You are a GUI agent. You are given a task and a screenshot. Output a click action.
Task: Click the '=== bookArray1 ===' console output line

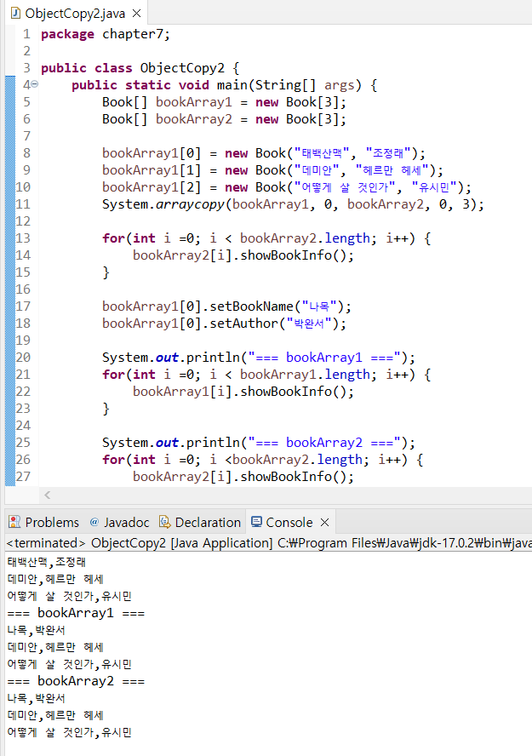click(76, 613)
